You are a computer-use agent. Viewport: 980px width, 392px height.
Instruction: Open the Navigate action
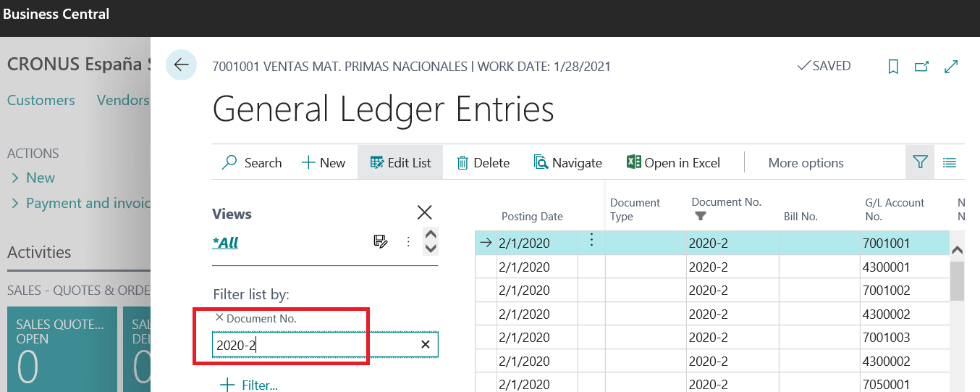[x=567, y=163]
